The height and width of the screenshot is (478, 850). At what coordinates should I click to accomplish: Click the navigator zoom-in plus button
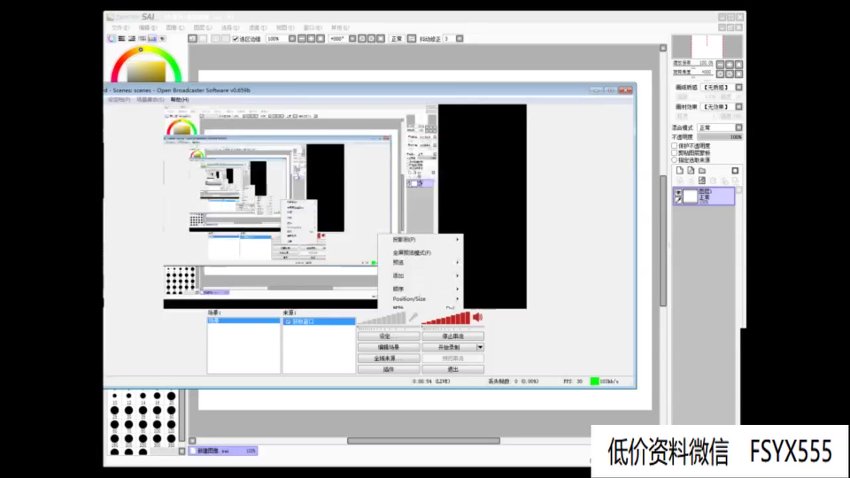click(729, 64)
